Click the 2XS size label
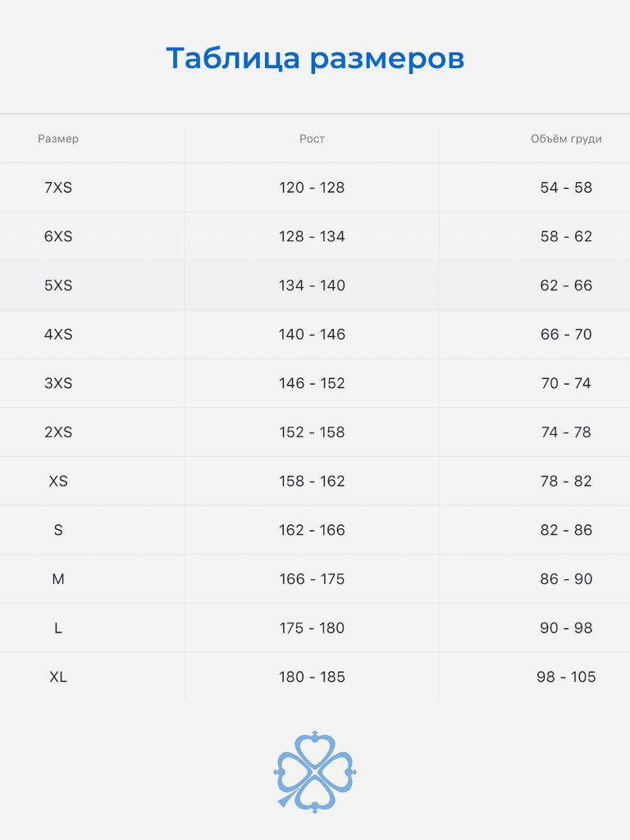 point(58,432)
